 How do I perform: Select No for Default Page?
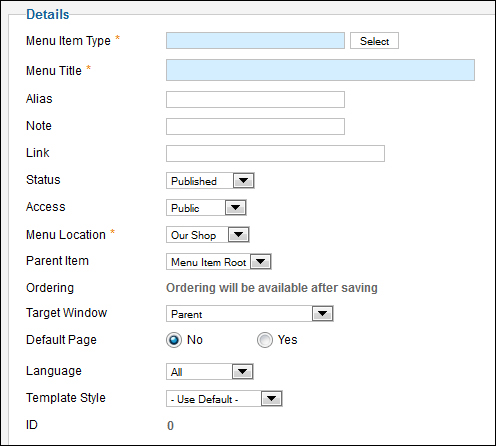click(x=174, y=340)
